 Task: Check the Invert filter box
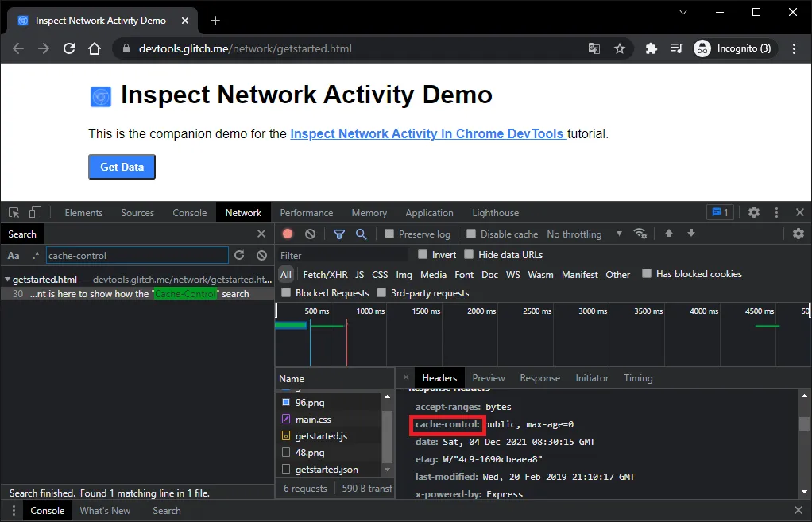coord(423,254)
